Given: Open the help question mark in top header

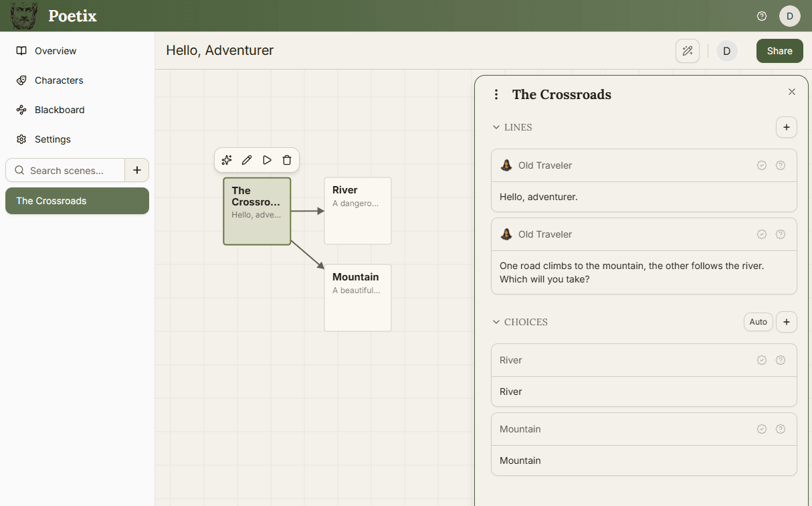Looking at the screenshot, I should coord(762,16).
